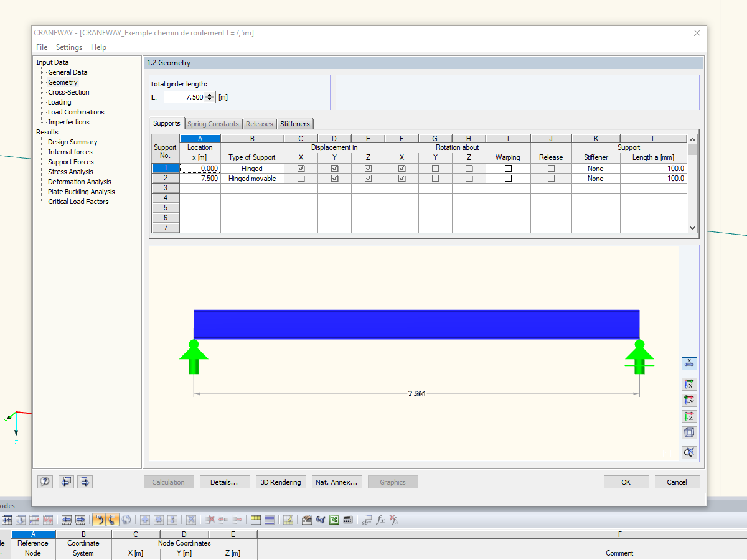
Task: Click the left blue arrow table icon
Action: pos(66,520)
